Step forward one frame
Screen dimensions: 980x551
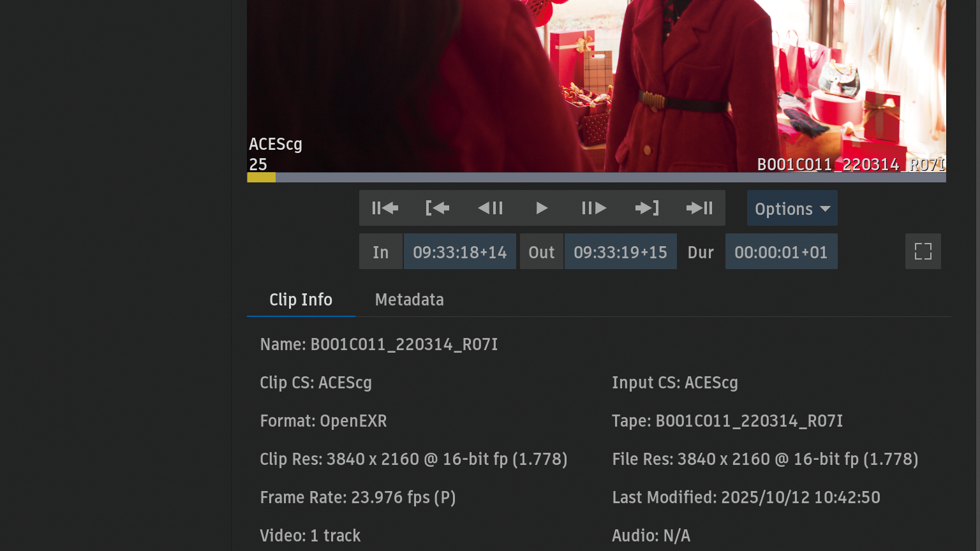tap(594, 208)
